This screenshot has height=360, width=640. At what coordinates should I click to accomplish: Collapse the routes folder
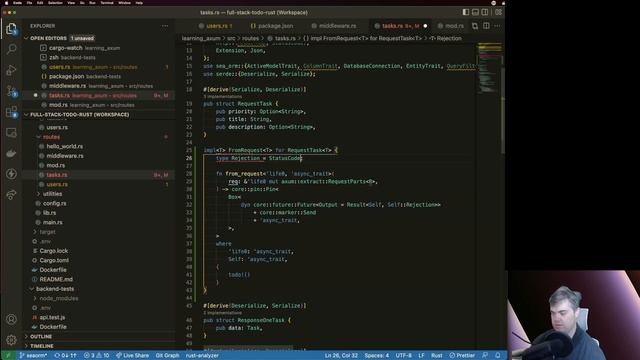pyautogui.click(x=51, y=137)
